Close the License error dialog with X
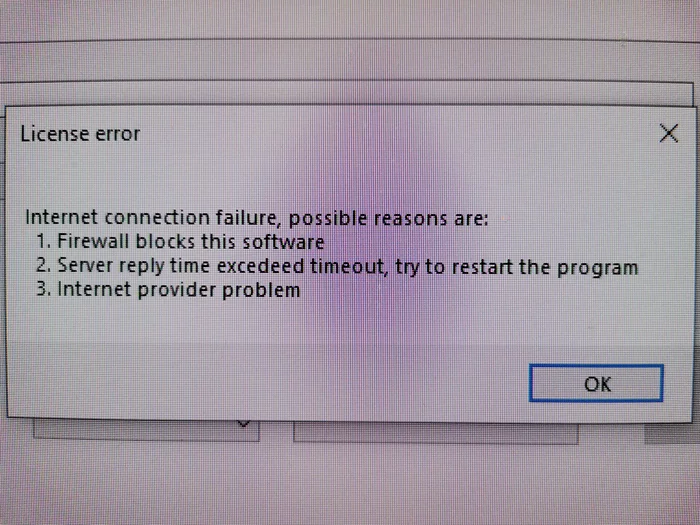700x525 pixels. coord(668,133)
